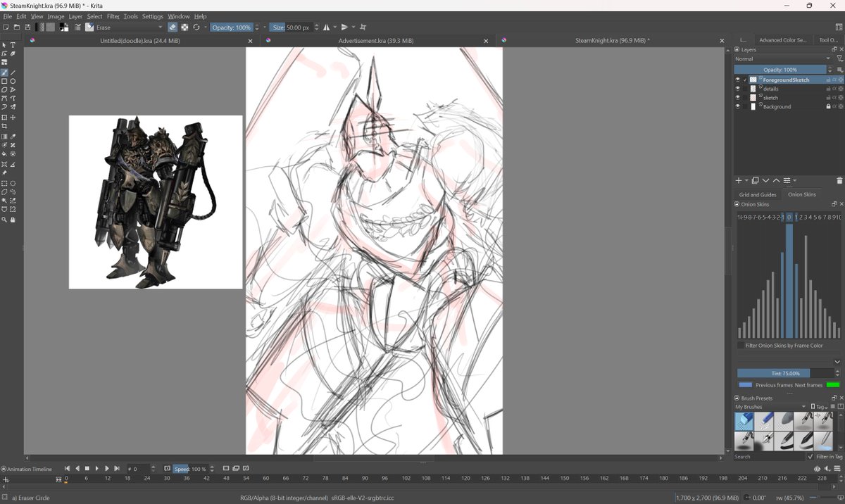Hide the ForegroundSketch layer eye

738,80
